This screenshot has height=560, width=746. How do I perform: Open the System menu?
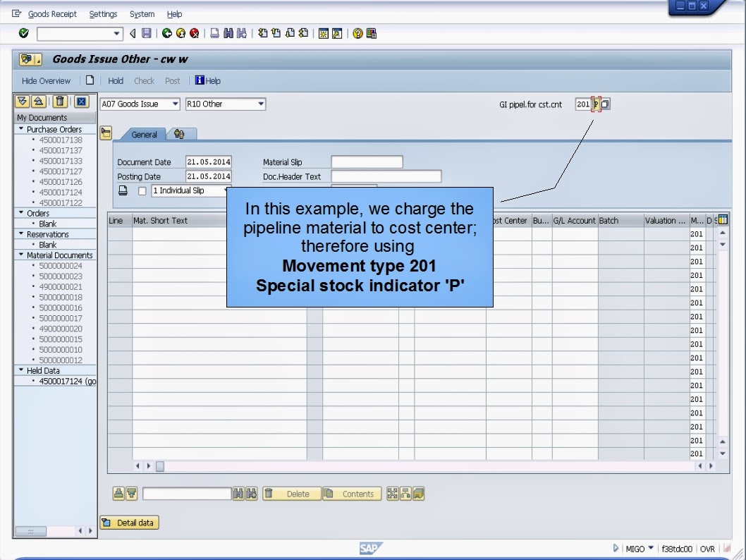142,14
